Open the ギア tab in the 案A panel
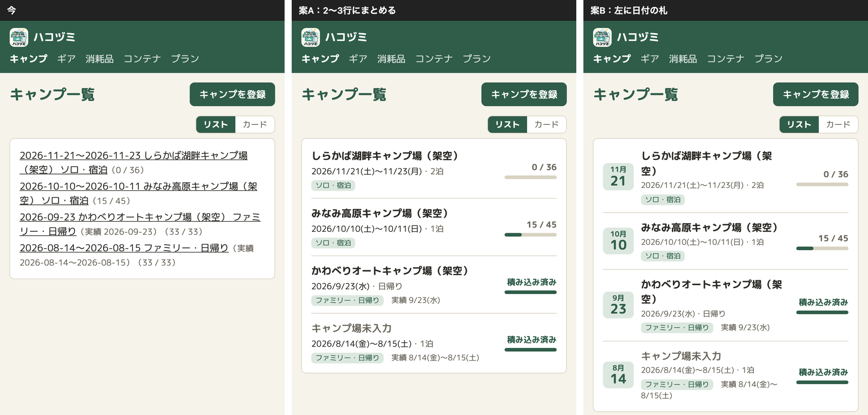Image resolution: width=868 pixels, height=415 pixels. 358,59
